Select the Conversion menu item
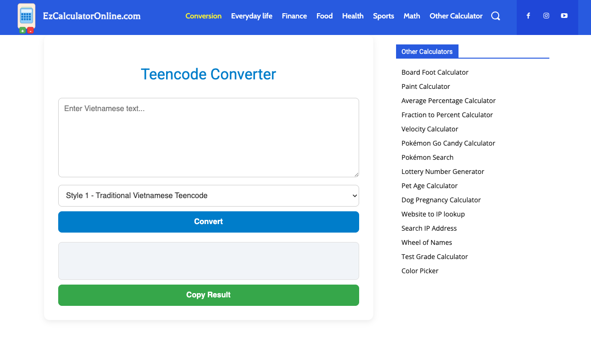The width and height of the screenshot is (591, 364). click(x=203, y=16)
